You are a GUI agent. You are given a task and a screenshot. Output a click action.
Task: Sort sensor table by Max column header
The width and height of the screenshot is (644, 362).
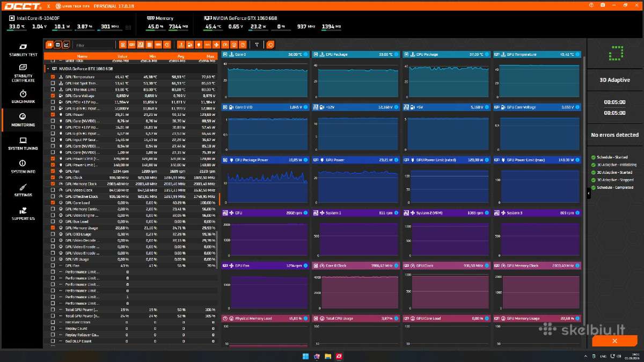[210, 56]
